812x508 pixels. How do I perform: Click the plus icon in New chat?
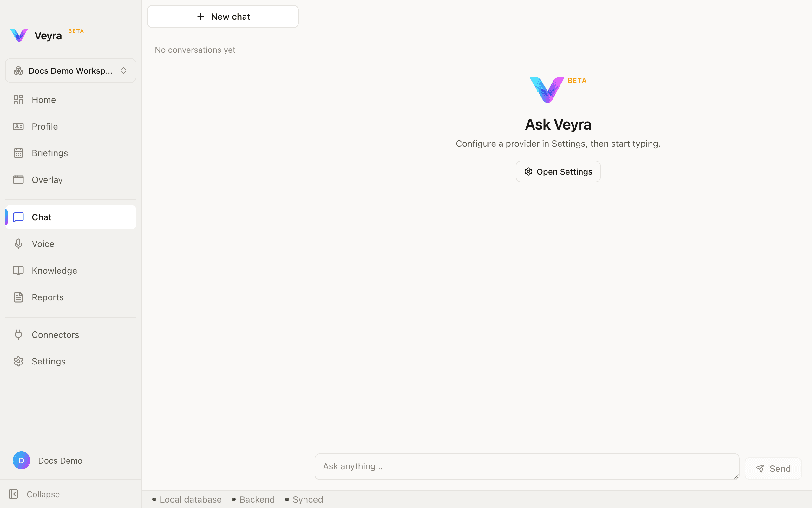click(201, 17)
